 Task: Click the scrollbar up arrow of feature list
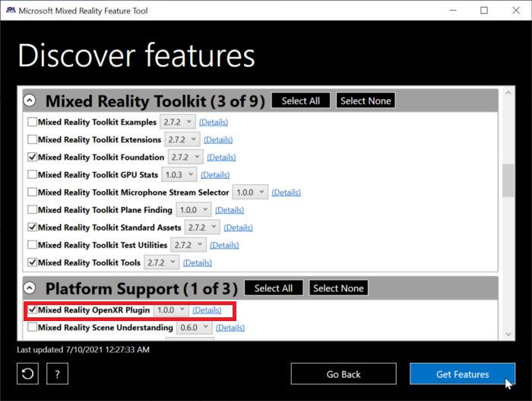click(x=508, y=92)
